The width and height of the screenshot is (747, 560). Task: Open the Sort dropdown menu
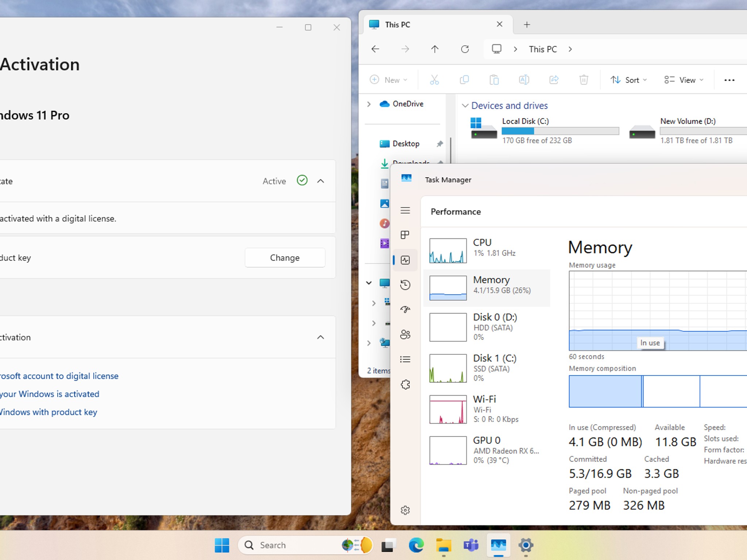click(629, 80)
